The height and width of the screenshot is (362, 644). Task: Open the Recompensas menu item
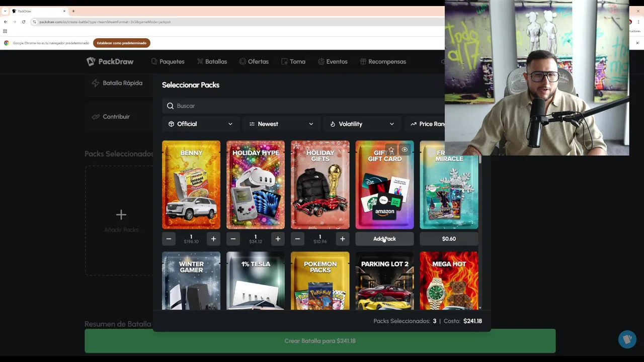click(x=383, y=61)
